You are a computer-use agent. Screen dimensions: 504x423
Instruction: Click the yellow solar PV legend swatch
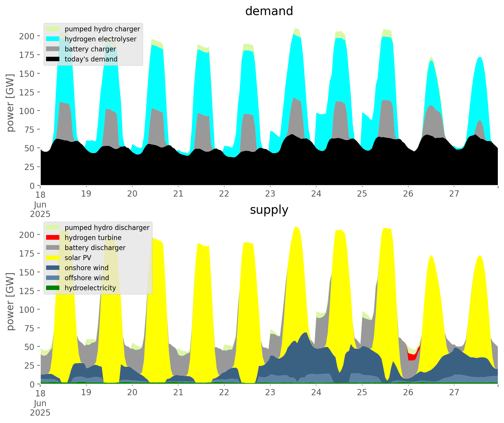pos(53,258)
